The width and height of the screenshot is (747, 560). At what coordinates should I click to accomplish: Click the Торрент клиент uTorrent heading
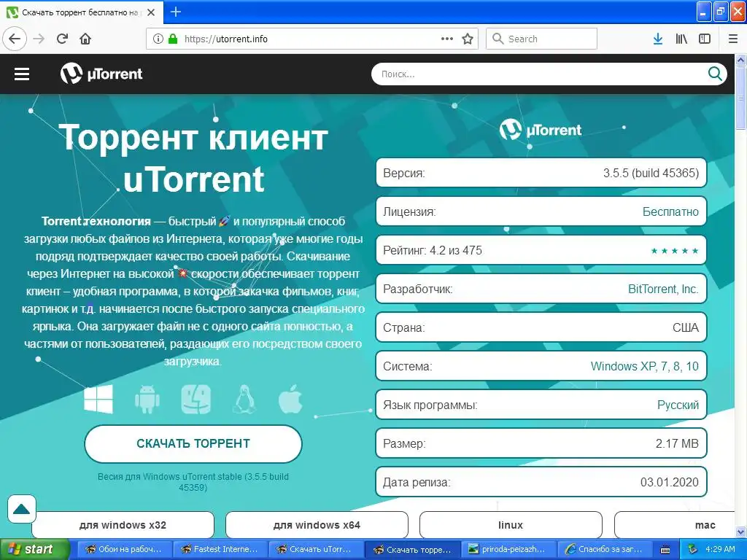pyautogui.click(x=193, y=158)
